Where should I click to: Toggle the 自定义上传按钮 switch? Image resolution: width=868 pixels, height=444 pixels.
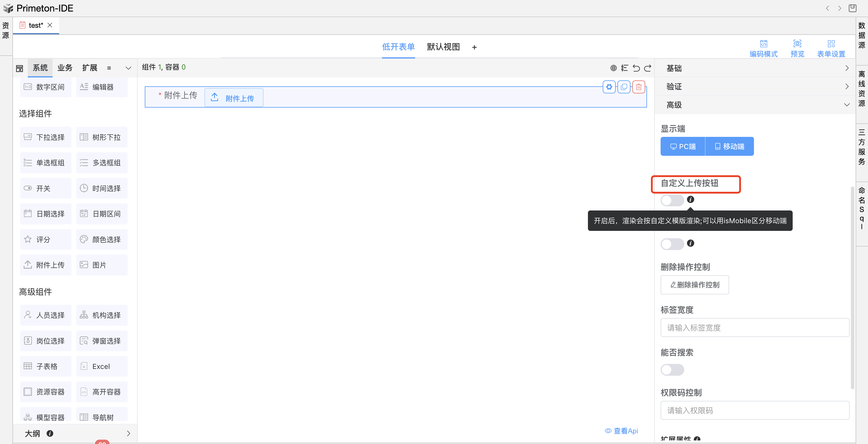[672, 200]
